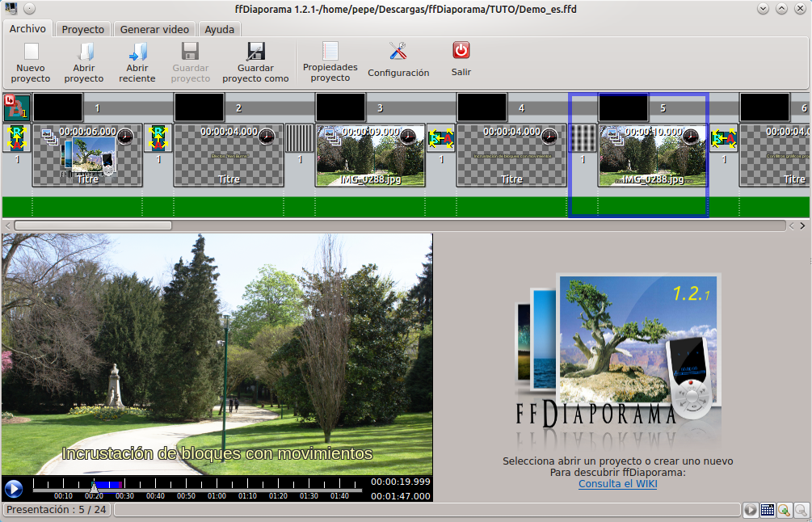Viewport: 812px width, 522px height.
Task: Zoom out the timeline with magnifier minus
Action: [801, 510]
